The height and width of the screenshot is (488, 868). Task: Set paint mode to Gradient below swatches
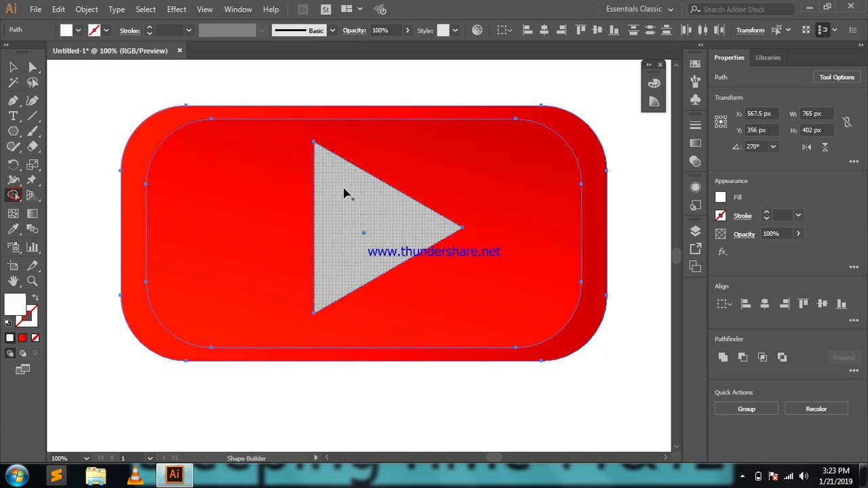[x=22, y=338]
